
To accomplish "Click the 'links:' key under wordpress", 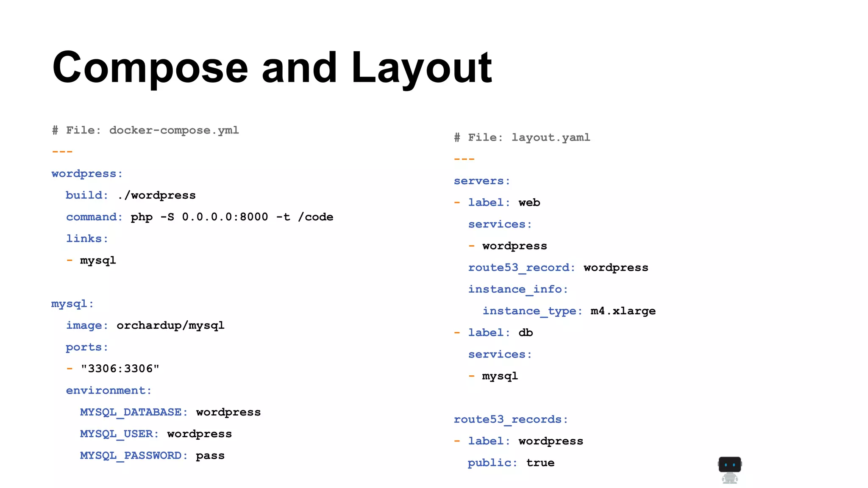I will tap(87, 238).
